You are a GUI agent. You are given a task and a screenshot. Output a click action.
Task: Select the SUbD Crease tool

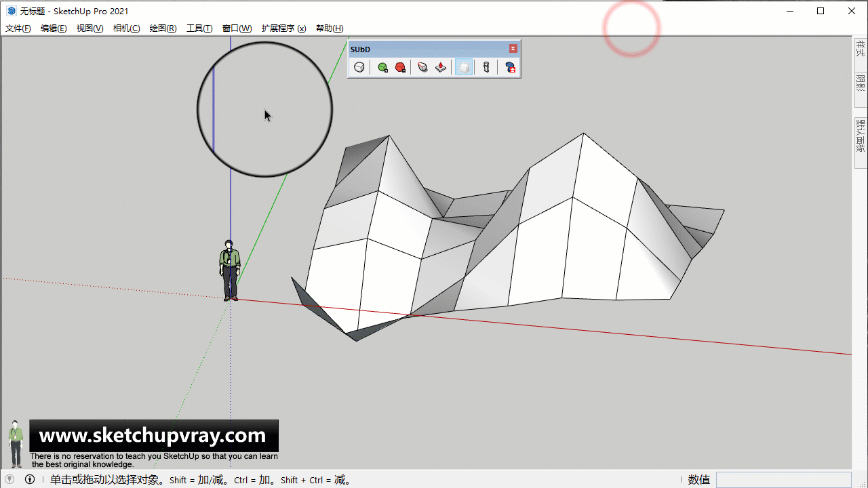point(422,67)
